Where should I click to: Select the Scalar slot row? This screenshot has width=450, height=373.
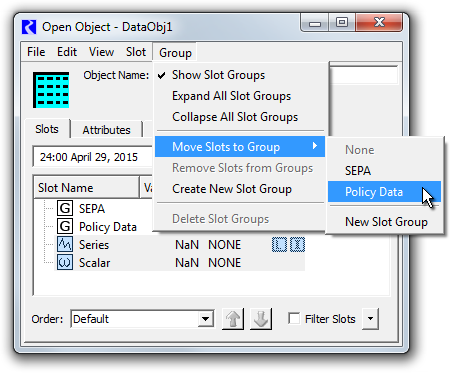pos(180,263)
